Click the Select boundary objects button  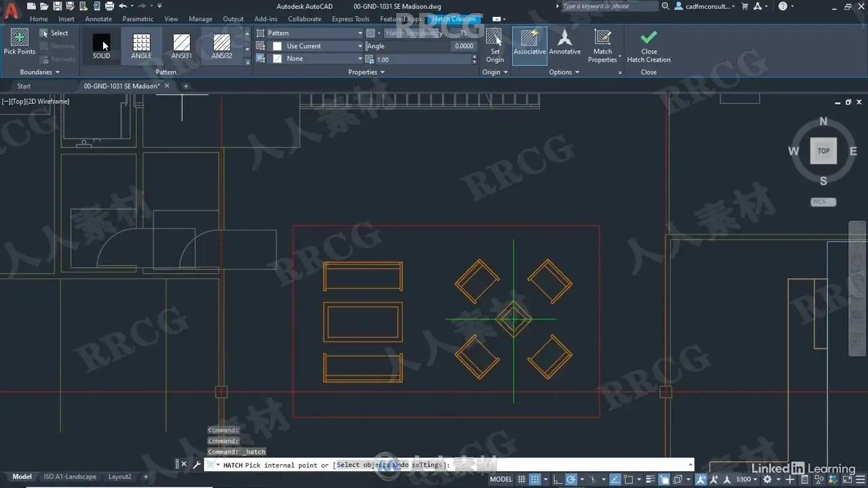click(54, 33)
